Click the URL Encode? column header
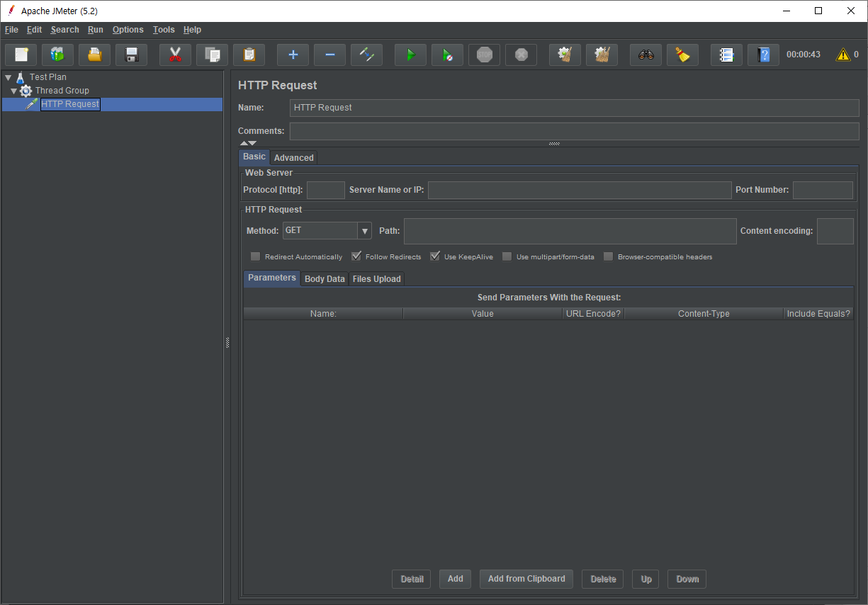 (x=594, y=313)
